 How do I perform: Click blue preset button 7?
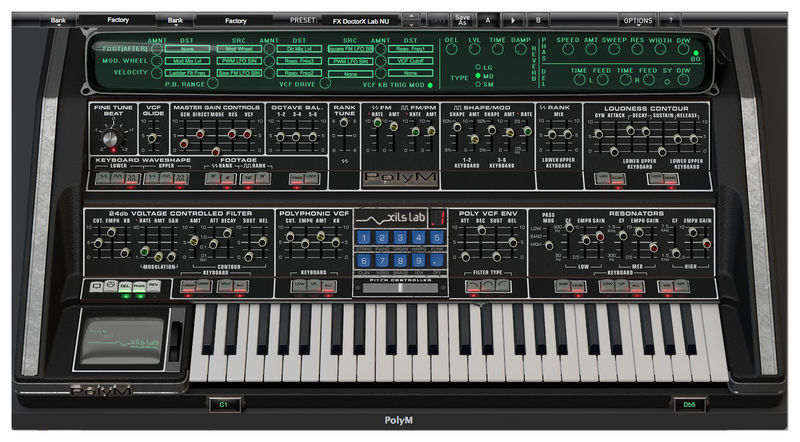pos(382,261)
